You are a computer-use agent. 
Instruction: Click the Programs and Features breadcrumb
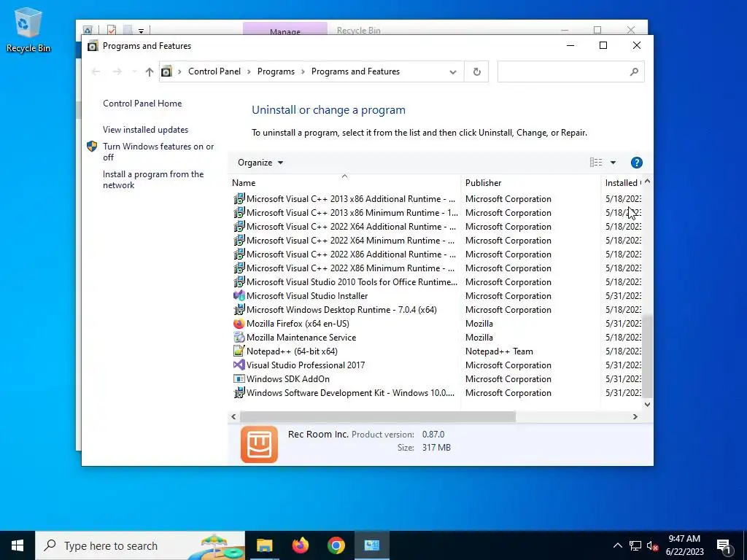click(x=355, y=71)
